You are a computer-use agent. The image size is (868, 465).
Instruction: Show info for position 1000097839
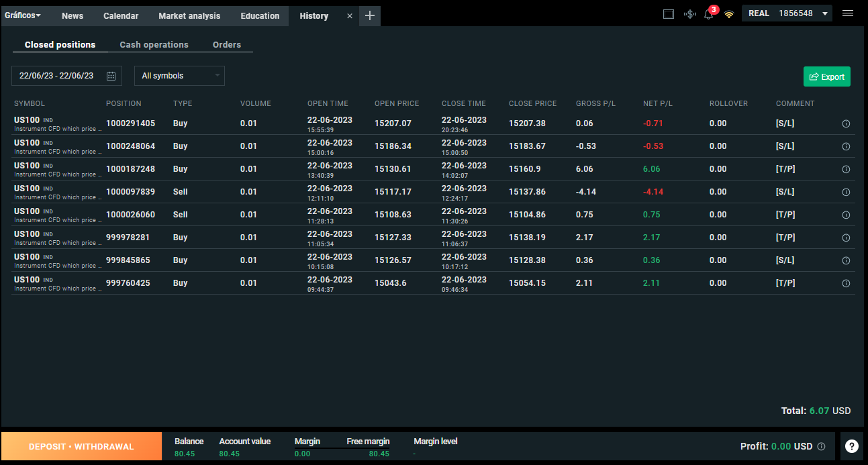pos(846,192)
